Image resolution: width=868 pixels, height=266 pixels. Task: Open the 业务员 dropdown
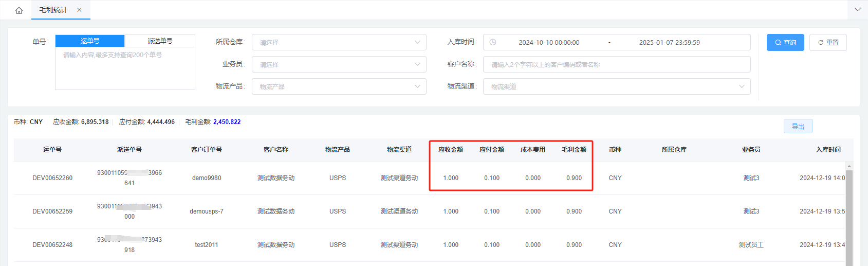pyautogui.click(x=339, y=64)
